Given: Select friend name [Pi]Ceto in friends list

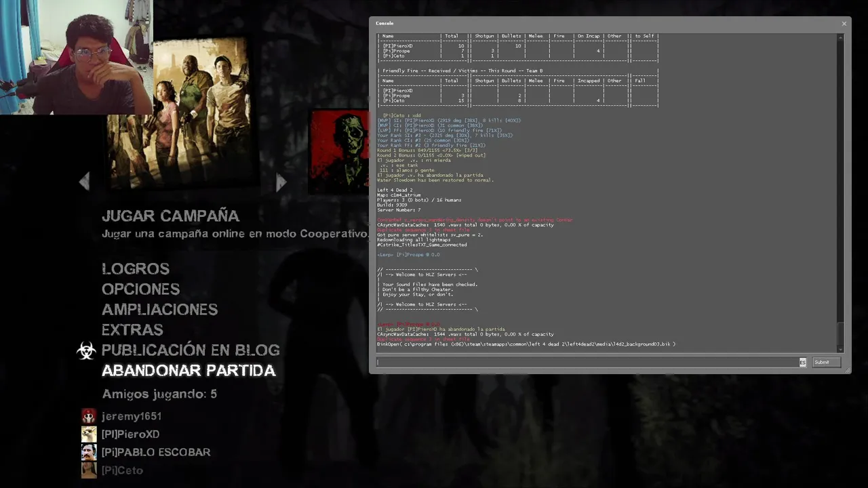Looking at the screenshot, I should coord(122,470).
